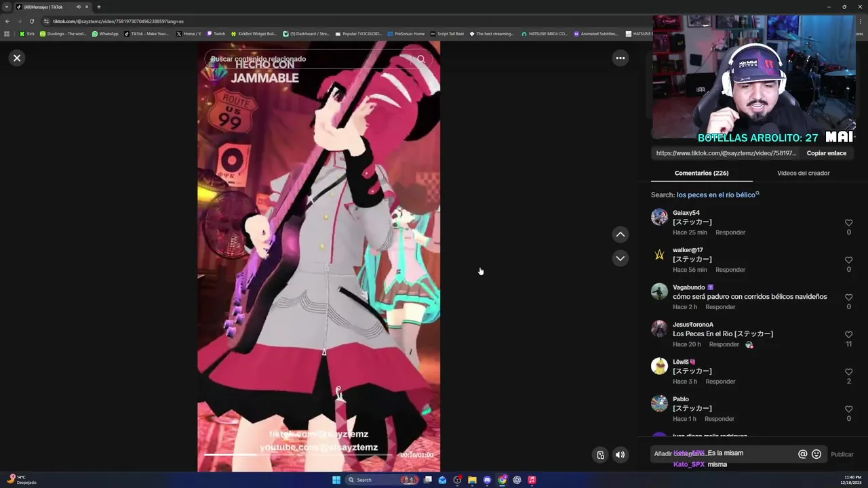Reload the page in Chrome
Image resolution: width=868 pixels, height=488 pixels.
click(31, 21)
